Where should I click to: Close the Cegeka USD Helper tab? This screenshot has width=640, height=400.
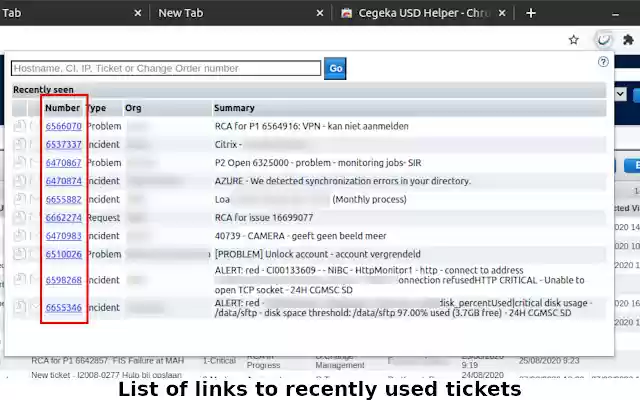click(x=502, y=13)
